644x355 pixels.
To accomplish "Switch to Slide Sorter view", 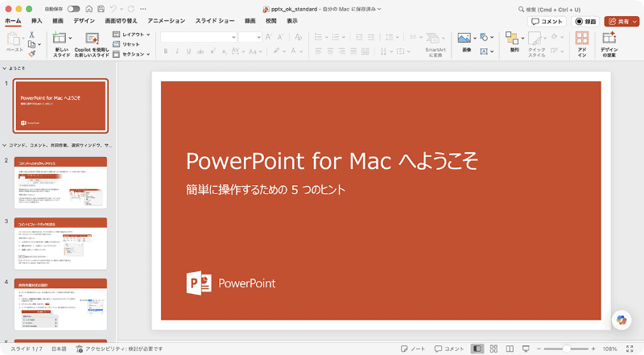I will coord(493,349).
